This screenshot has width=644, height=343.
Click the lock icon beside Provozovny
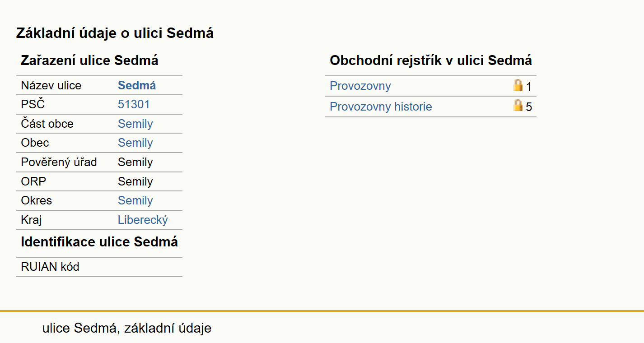click(x=518, y=85)
